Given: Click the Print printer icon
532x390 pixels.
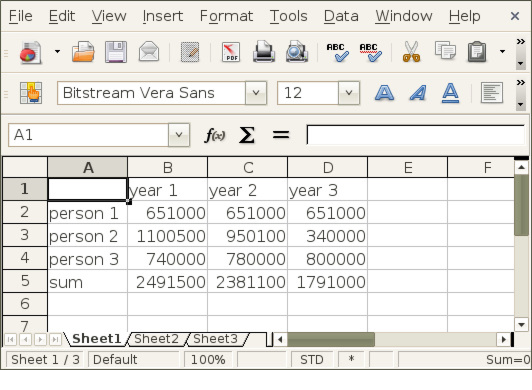Looking at the screenshot, I should coord(264,52).
